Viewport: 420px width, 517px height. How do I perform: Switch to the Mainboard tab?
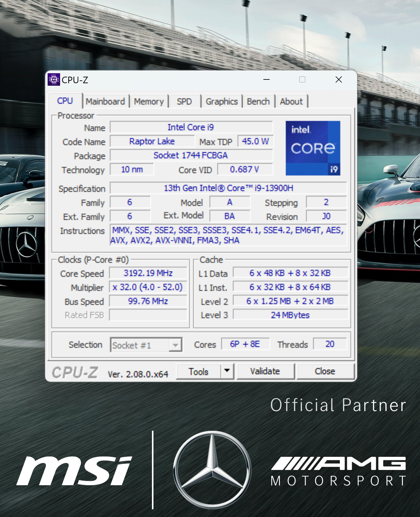(105, 102)
